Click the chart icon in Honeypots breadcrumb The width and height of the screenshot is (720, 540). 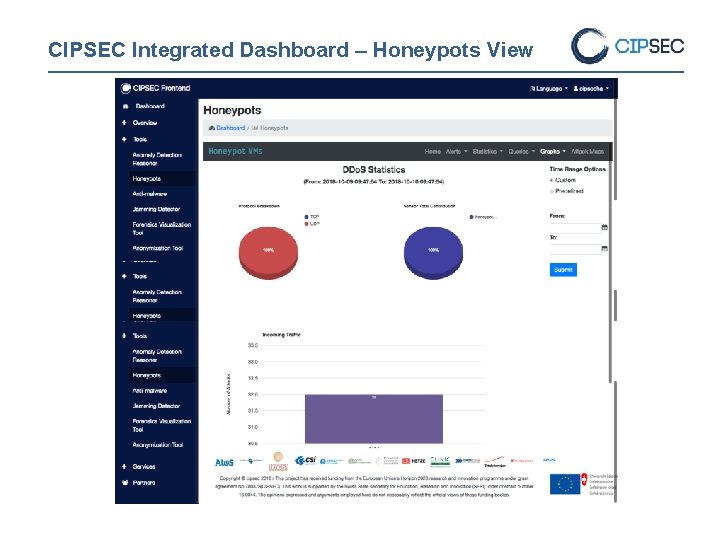[x=255, y=128]
